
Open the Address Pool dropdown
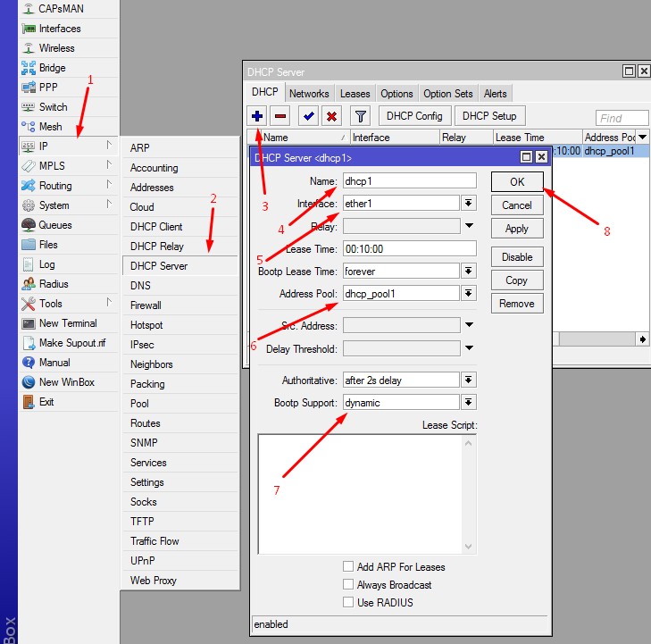[469, 294]
